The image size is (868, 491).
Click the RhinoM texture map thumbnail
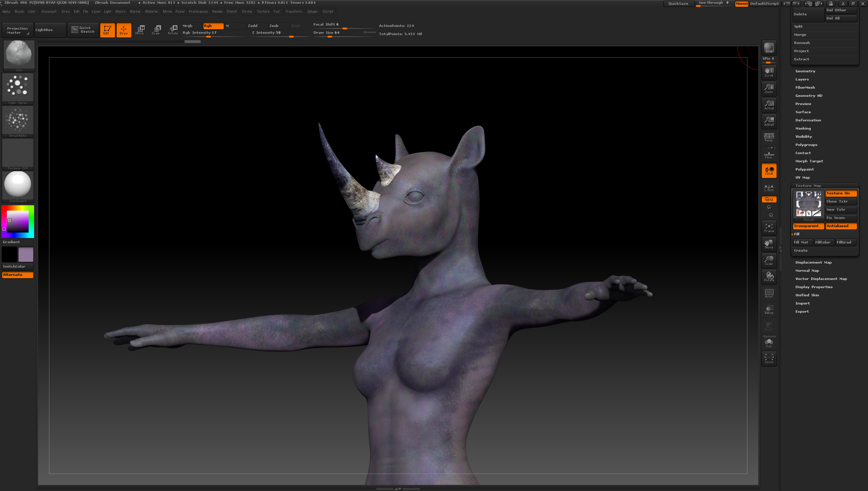coord(808,204)
